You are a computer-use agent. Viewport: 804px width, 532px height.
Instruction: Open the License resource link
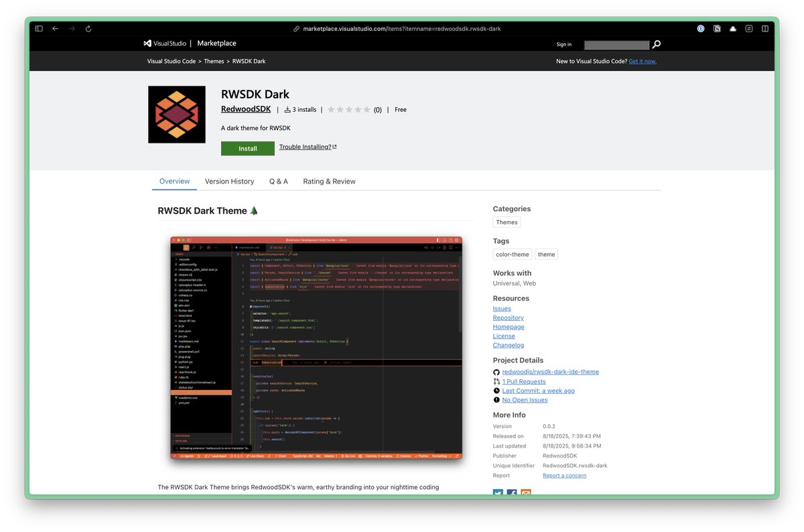504,336
